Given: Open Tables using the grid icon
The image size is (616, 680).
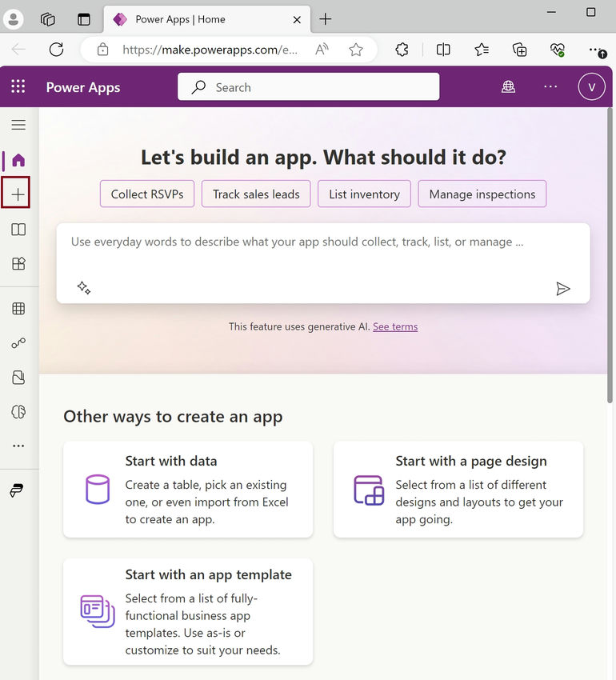Looking at the screenshot, I should 16,308.
